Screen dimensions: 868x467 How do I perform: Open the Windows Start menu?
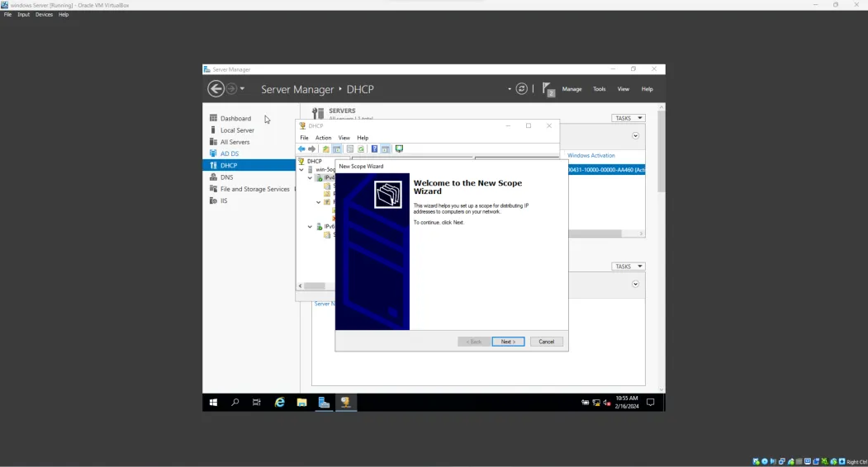click(213, 403)
